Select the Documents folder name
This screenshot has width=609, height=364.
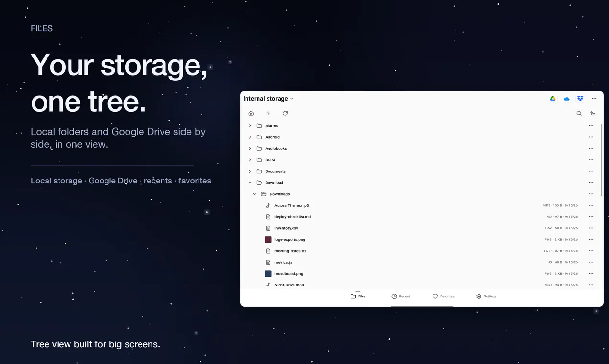tap(275, 171)
